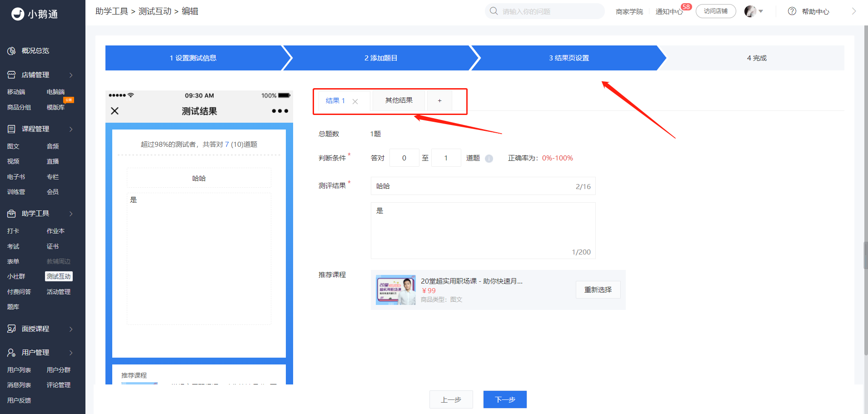Open 付费问答 in sidebar
The height and width of the screenshot is (414, 868).
tap(19, 292)
